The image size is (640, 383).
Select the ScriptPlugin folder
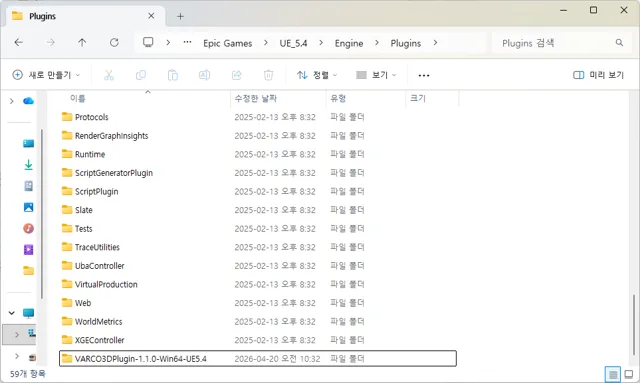258,192
